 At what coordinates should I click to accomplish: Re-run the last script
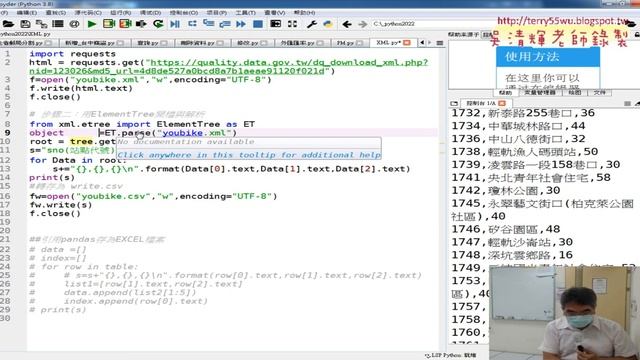158,24
